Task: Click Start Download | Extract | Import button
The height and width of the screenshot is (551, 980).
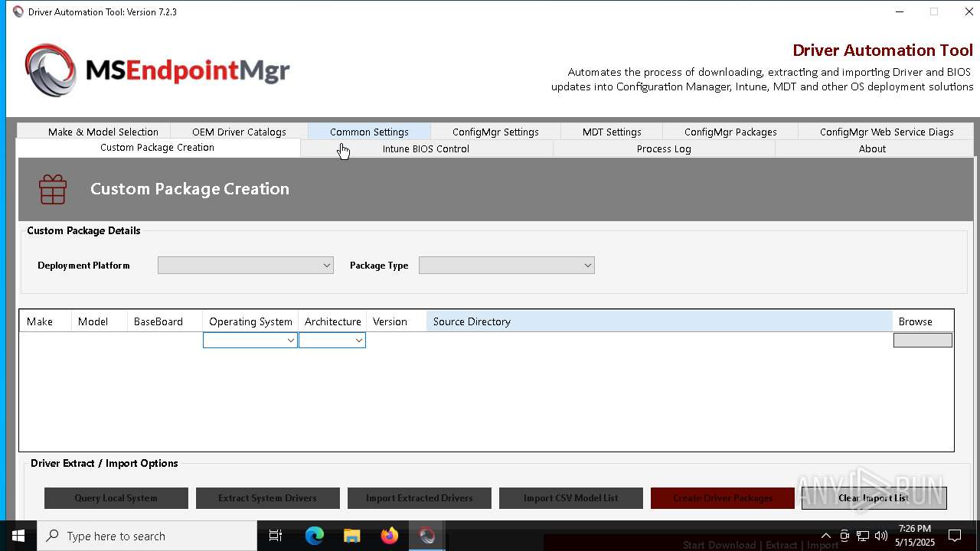Action: pos(760,543)
